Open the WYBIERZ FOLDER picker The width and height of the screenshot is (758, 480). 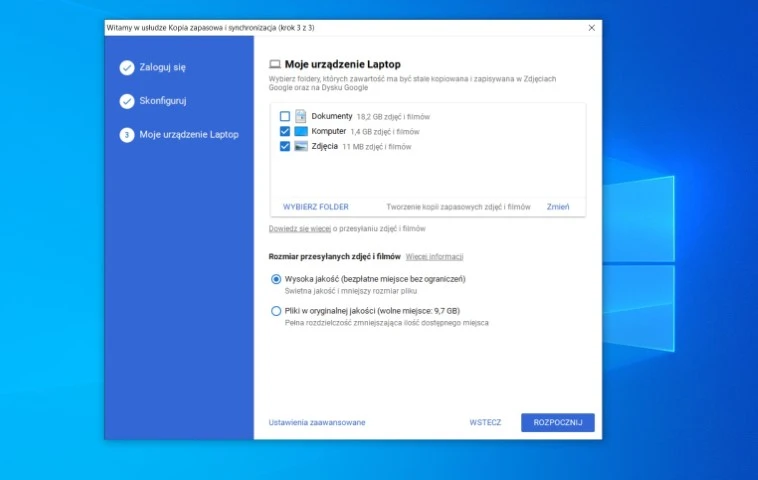point(316,207)
